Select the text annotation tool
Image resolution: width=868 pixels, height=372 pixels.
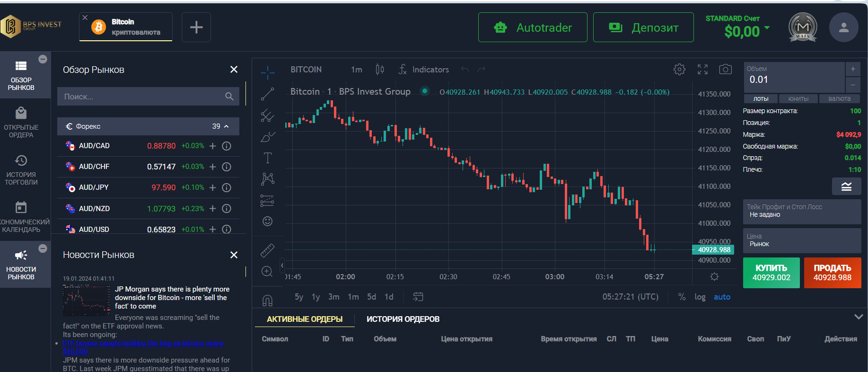pyautogui.click(x=268, y=158)
